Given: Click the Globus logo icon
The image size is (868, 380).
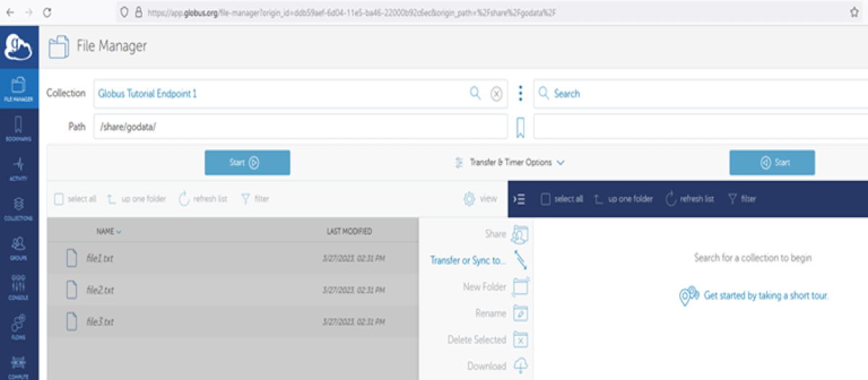Looking at the screenshot, I should pos(19,46).
